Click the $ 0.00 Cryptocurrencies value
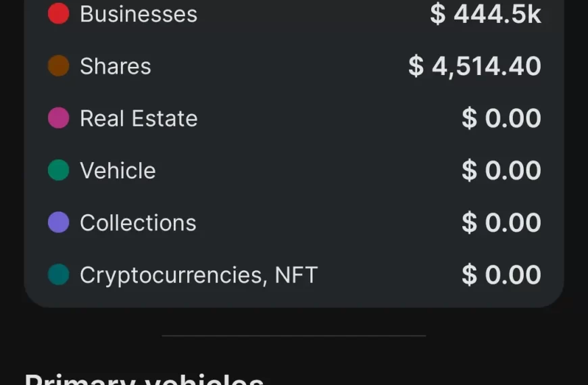The height and width of the screenshot is (385, 588). click(x=501, y=275)
